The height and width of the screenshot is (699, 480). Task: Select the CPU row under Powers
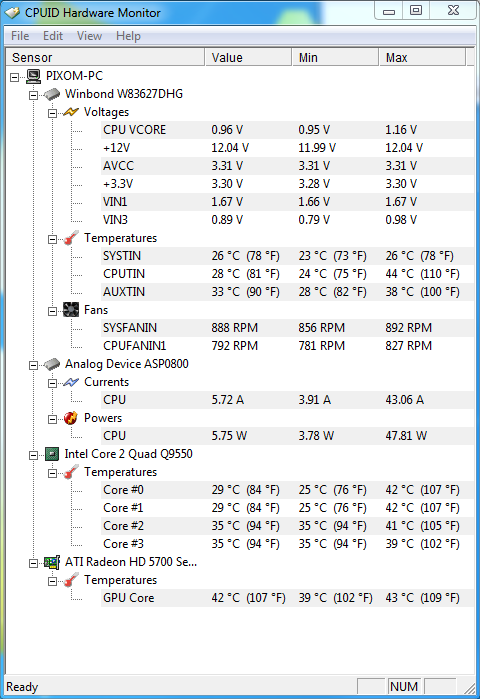click(287, 436)
